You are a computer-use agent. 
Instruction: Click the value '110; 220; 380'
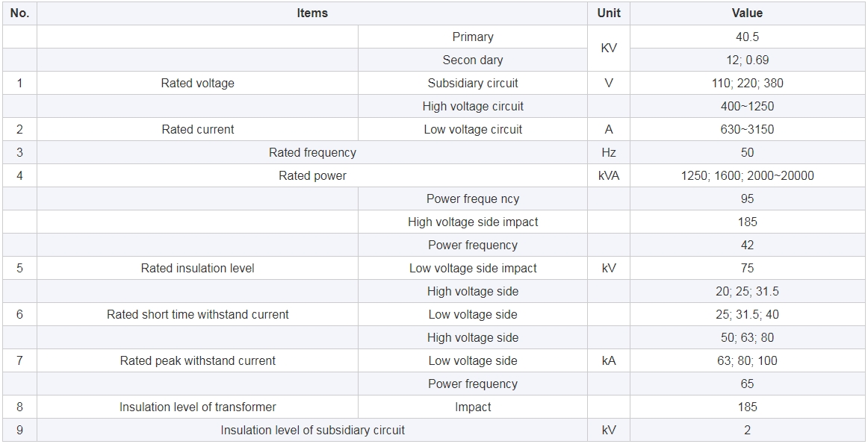[x=747, y=83]
